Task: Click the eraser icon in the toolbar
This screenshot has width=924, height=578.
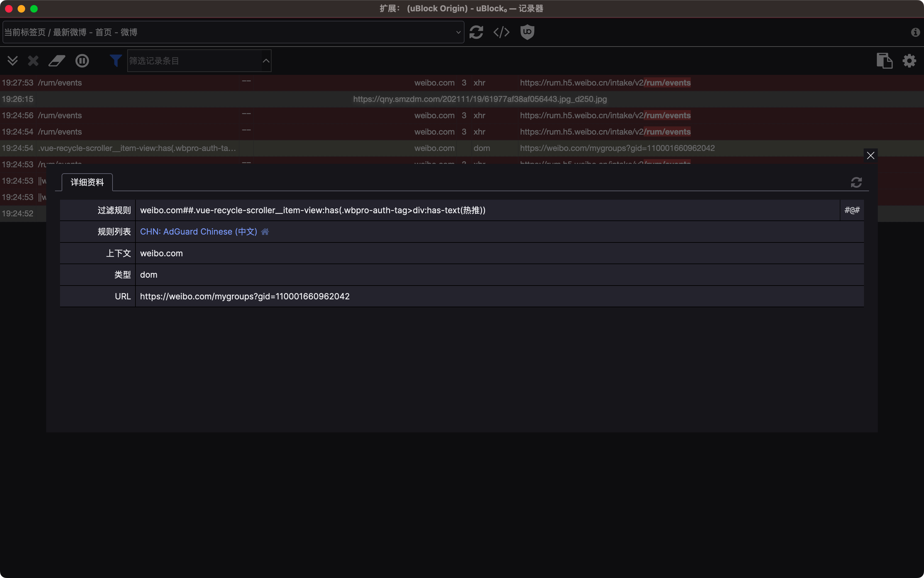Action: click(x=57, y=61)
